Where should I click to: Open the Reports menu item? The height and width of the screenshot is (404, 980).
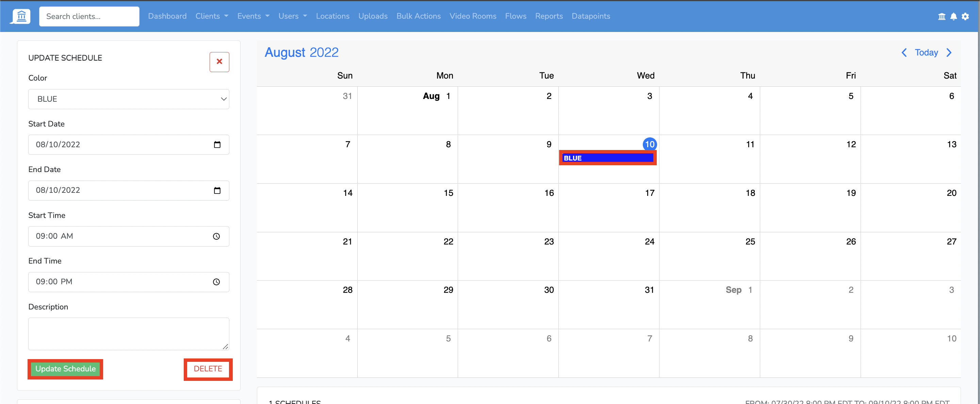(x=549, y=16)
